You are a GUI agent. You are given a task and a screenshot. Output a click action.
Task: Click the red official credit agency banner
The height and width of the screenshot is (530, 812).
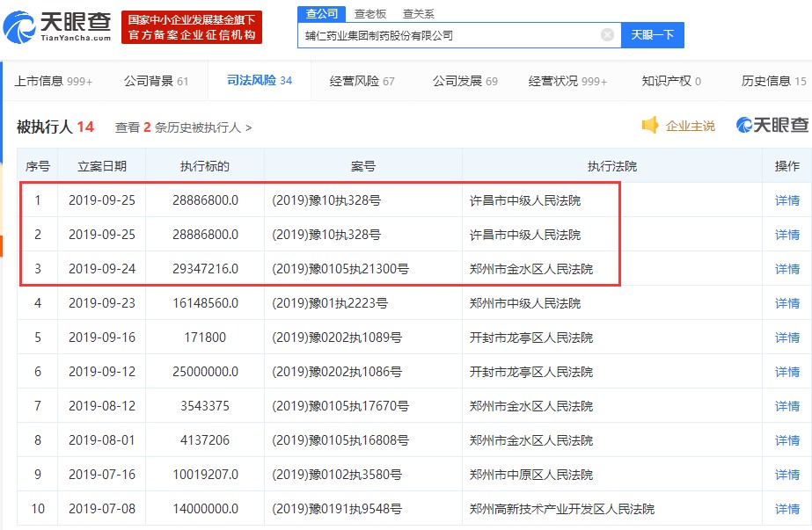click(192, 27)
